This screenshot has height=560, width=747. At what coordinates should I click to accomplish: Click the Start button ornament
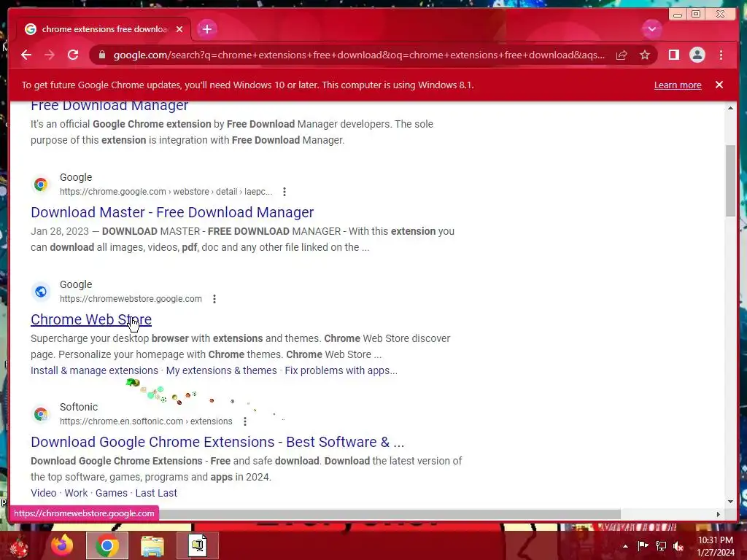coord(18,547)
